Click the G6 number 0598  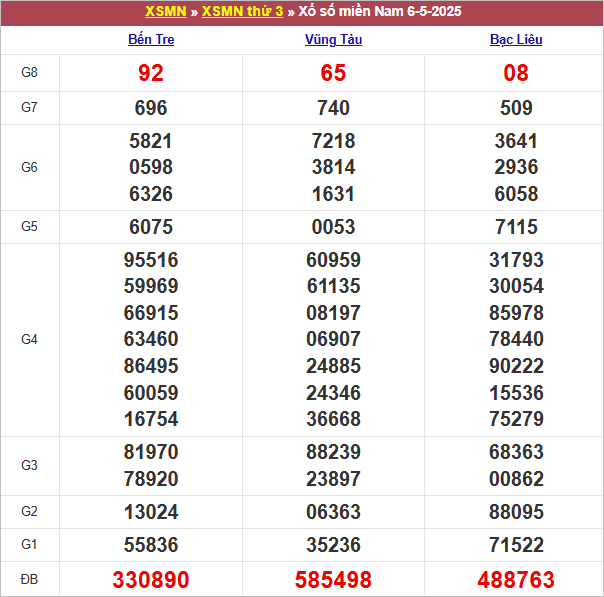[x=151, y=167]
